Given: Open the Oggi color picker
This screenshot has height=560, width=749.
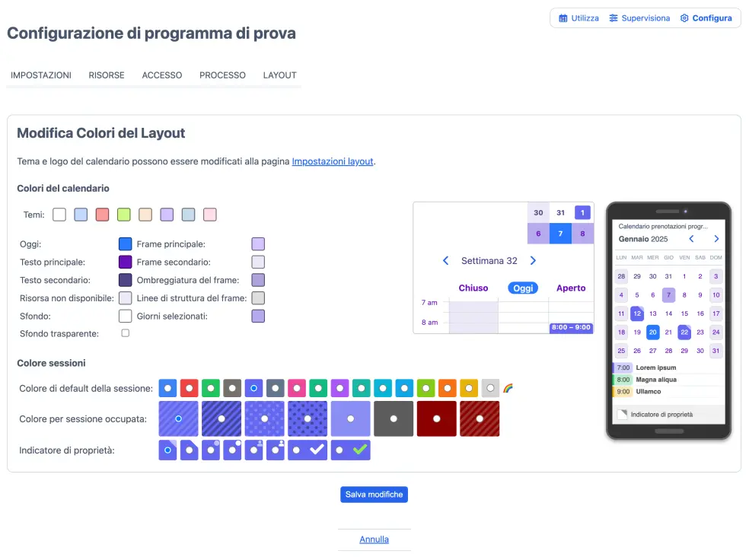Looking at the screenshot, I should pyautogui.click(x=125, y=244).
